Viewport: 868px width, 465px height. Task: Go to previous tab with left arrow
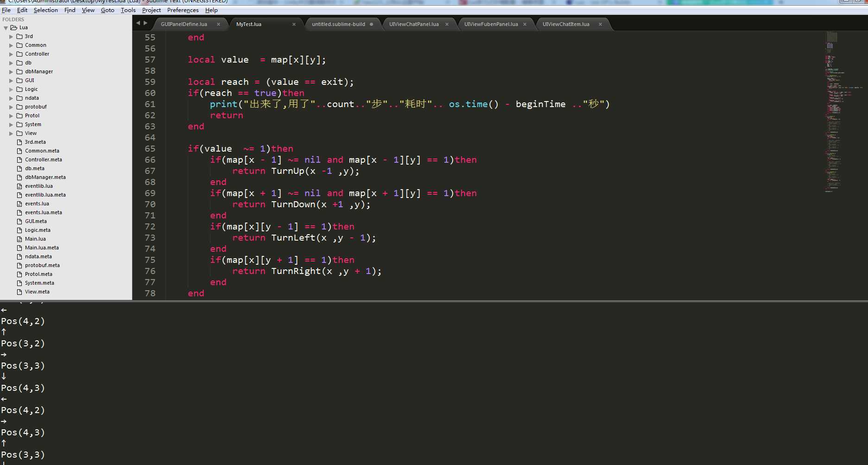[x=138, y=23]
